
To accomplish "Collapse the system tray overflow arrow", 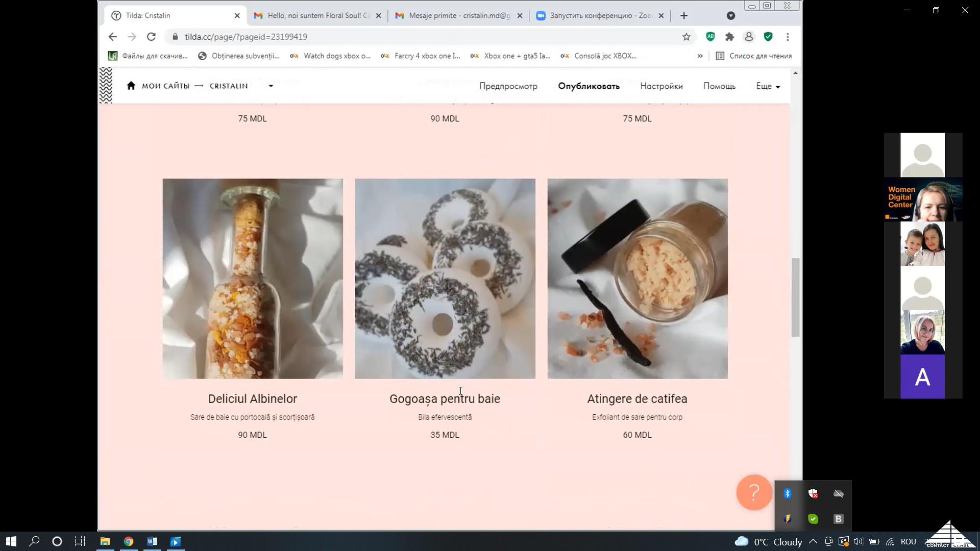I will tap(813, 541).
